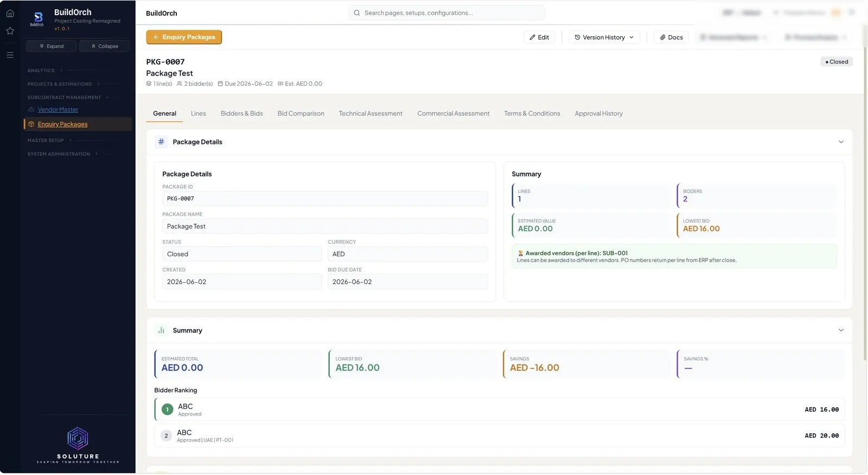Click the search magnifier icon
This screenshot has width=868, height=475.
356,13
